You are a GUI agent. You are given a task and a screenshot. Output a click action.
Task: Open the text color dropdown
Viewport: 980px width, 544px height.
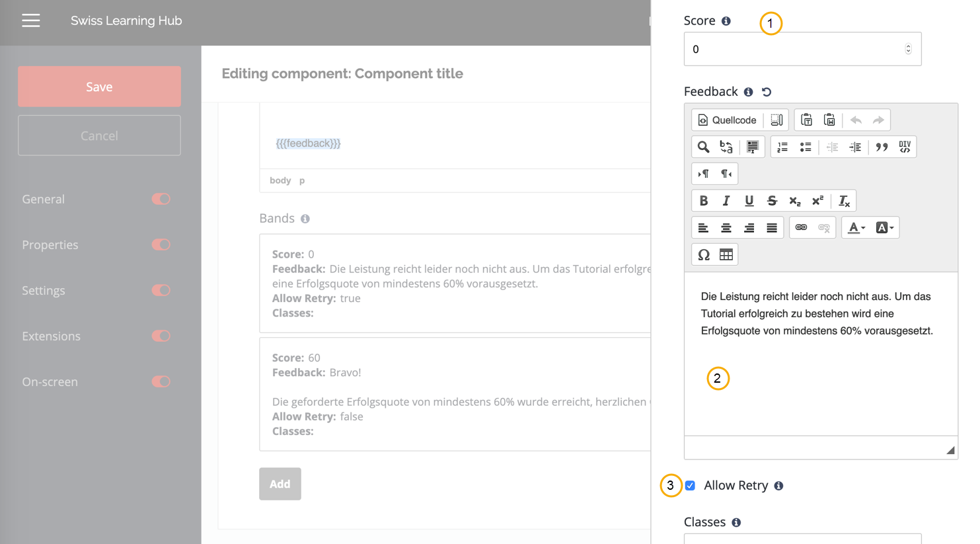point(856,228)
